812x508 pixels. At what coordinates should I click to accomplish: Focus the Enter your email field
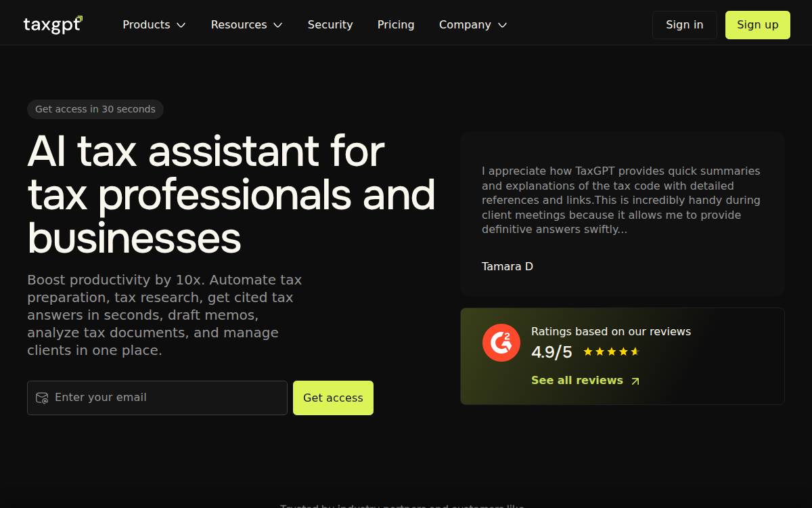[x=157, y=398]
